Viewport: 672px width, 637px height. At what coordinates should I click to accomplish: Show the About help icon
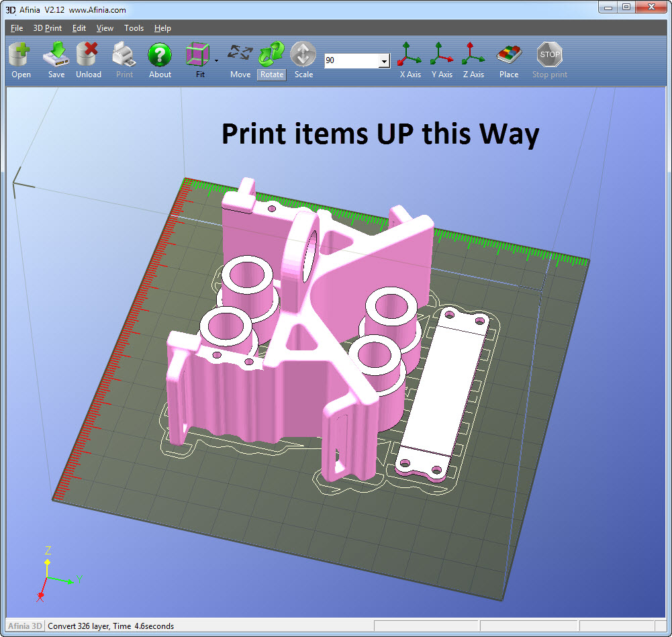(160, 60)
